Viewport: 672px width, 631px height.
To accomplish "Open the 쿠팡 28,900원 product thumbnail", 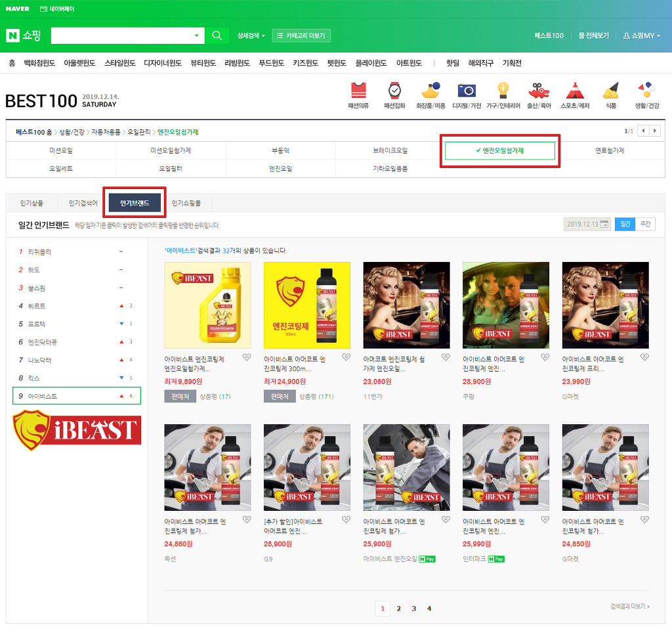I will click(x=506, y=305).
